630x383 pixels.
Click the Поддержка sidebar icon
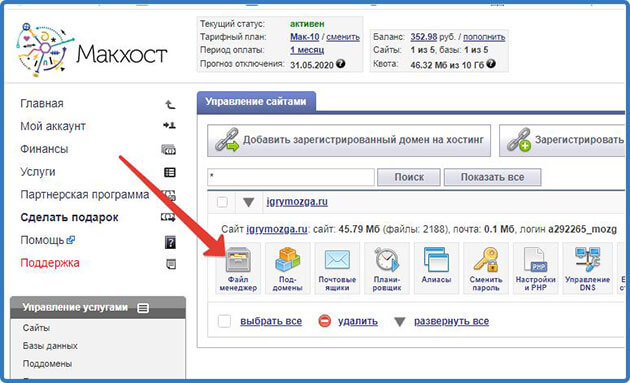[x=171, y=264]
